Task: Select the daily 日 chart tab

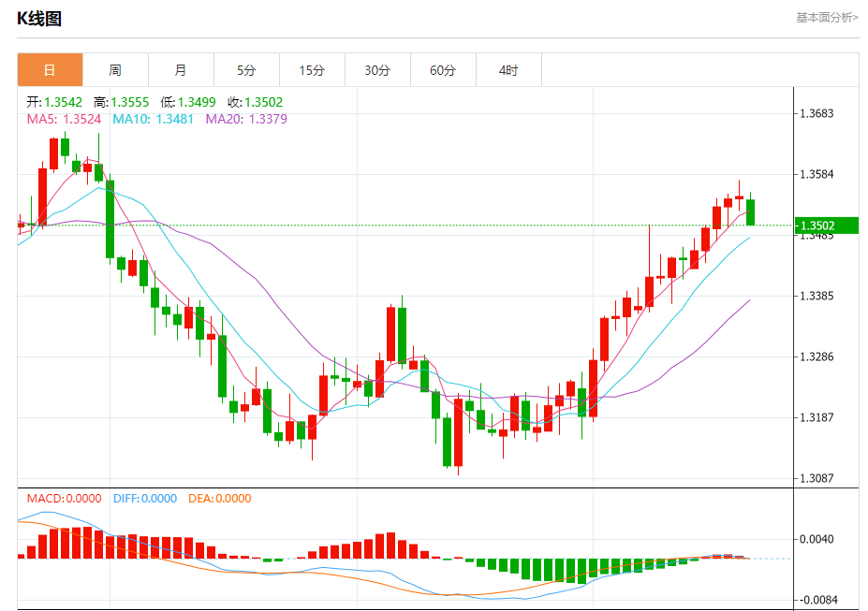Action: [50, 69]
